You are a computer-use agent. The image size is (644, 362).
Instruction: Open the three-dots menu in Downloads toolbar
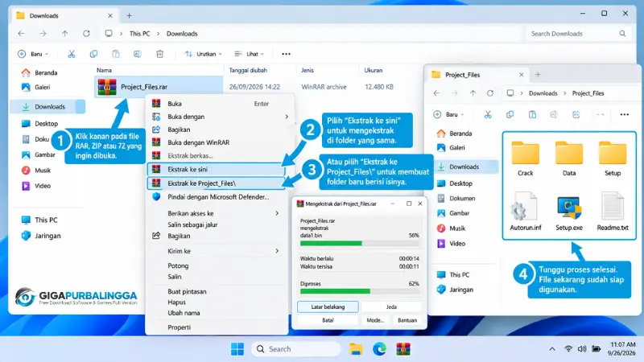[x=286, y=54]
